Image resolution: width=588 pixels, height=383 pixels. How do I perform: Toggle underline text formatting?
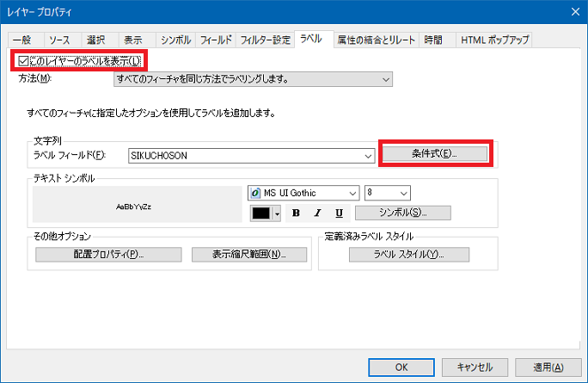tap(339, 213)
